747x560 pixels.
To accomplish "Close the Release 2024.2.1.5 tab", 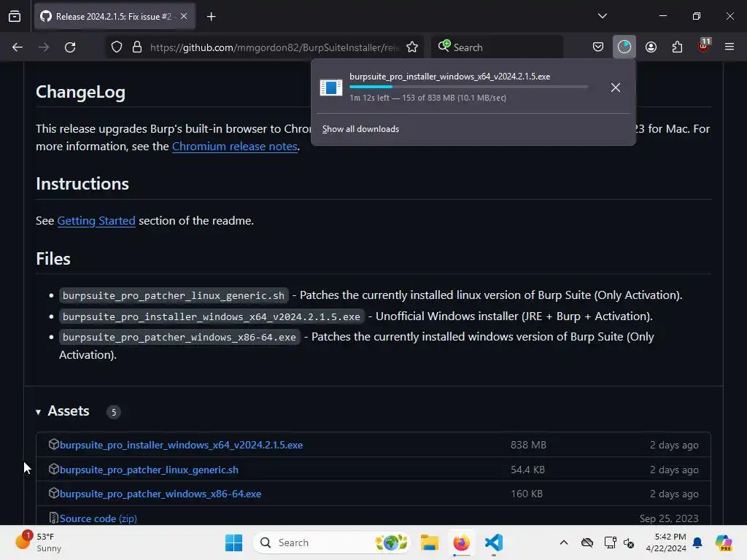I will [184, 16].
